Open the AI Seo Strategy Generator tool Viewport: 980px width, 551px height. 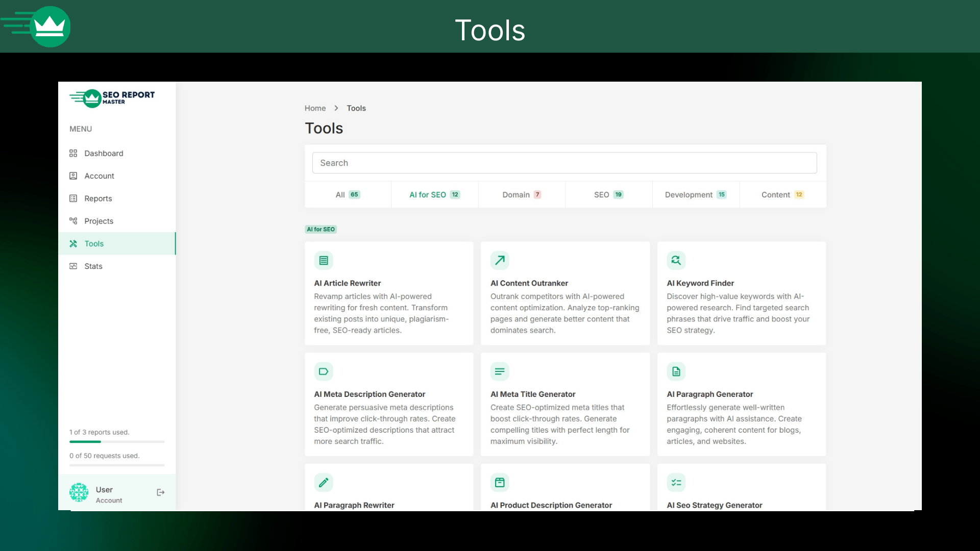(x=714, y=505)
